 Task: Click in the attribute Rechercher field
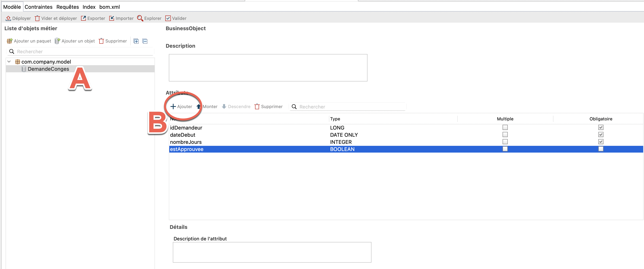[x=347, y=107]
